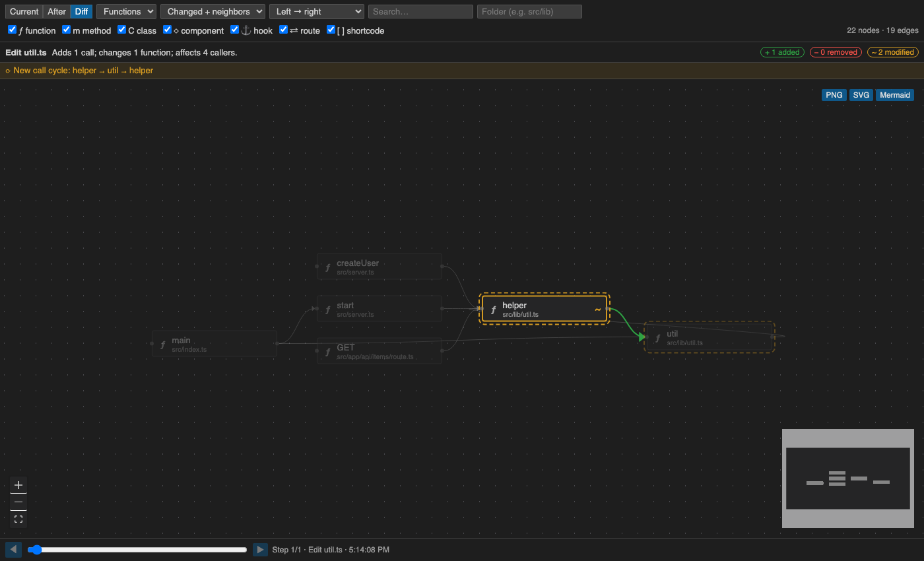This screenshot has width=924, height=561.
Task: Click the '− 0 removed' badge
Action: tap(836, 52)
